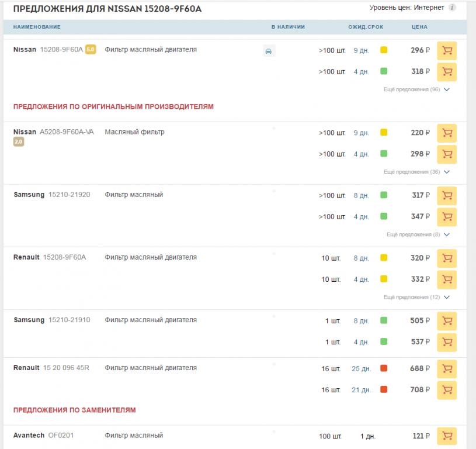The image size is (476, 449).
Task: Click the 2.0 rating badge for Nissan A5208-9F60A-VA
Action: point(19,141)
